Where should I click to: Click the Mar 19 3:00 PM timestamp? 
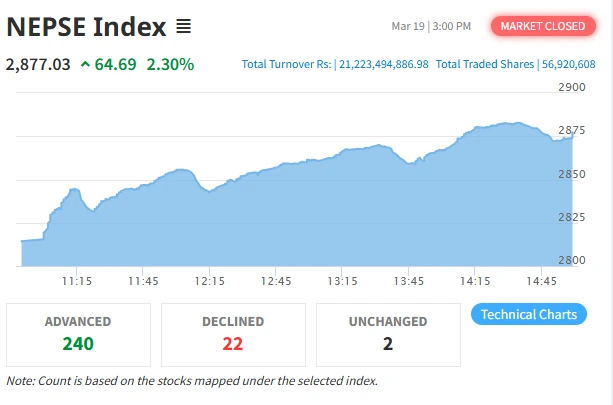[431, 26]
